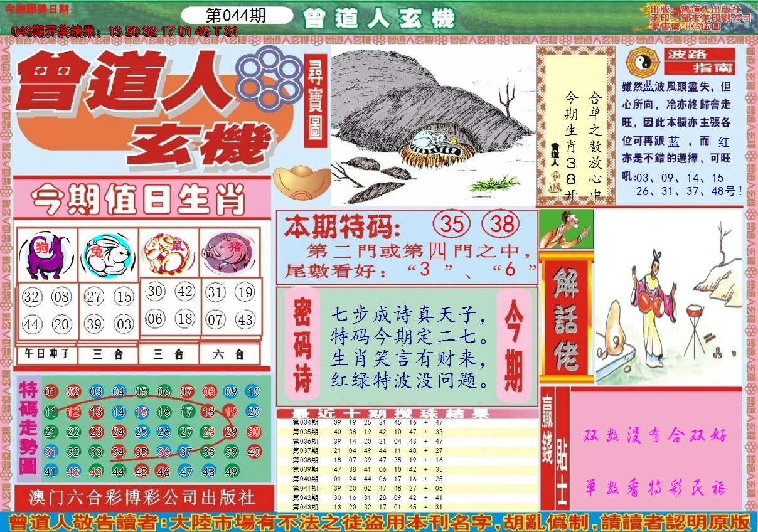758x532 pixels.
Task: Select the 第040期 result row
Action: (x=408, y=478)
